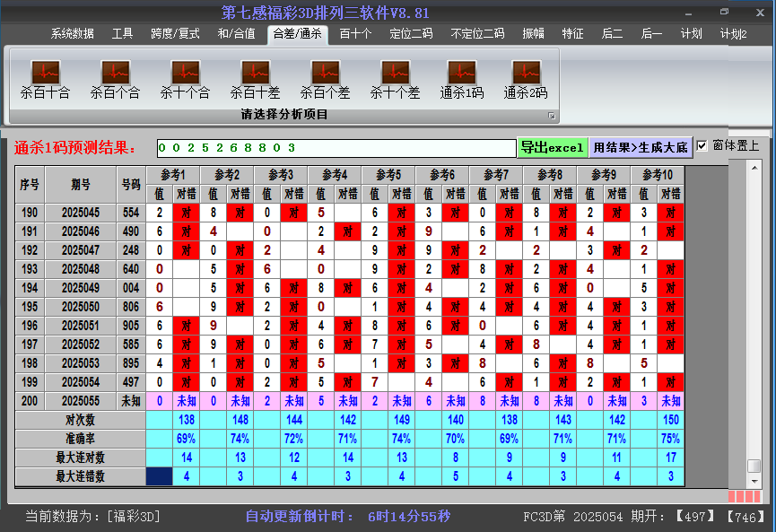Open the 后一 tab
776x532 pixels.
pyautogui.click(x=652, y=34)
